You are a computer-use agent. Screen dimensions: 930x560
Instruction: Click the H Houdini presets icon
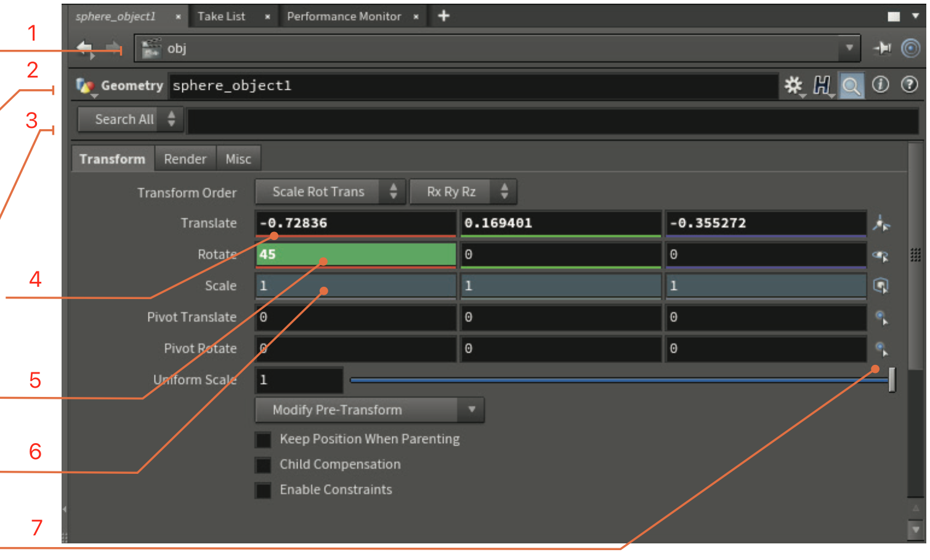click(822, 86)
